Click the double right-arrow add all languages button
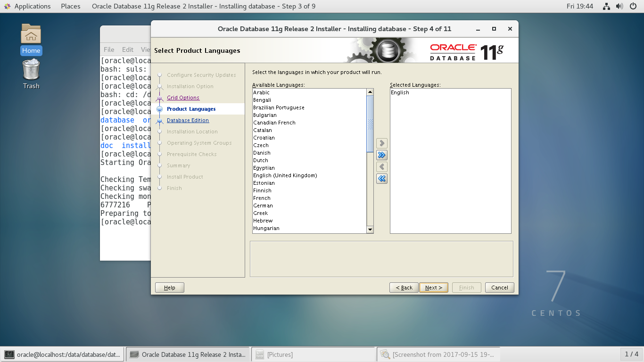Image resolution: width=644 pixels, height=362 pixels. [x=382, y=155]
